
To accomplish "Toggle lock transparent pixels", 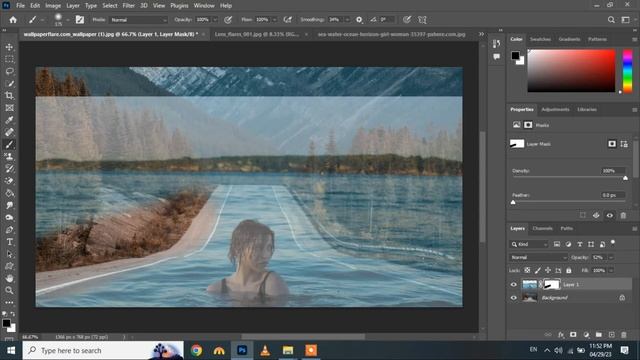I will [x=527, y=270].
